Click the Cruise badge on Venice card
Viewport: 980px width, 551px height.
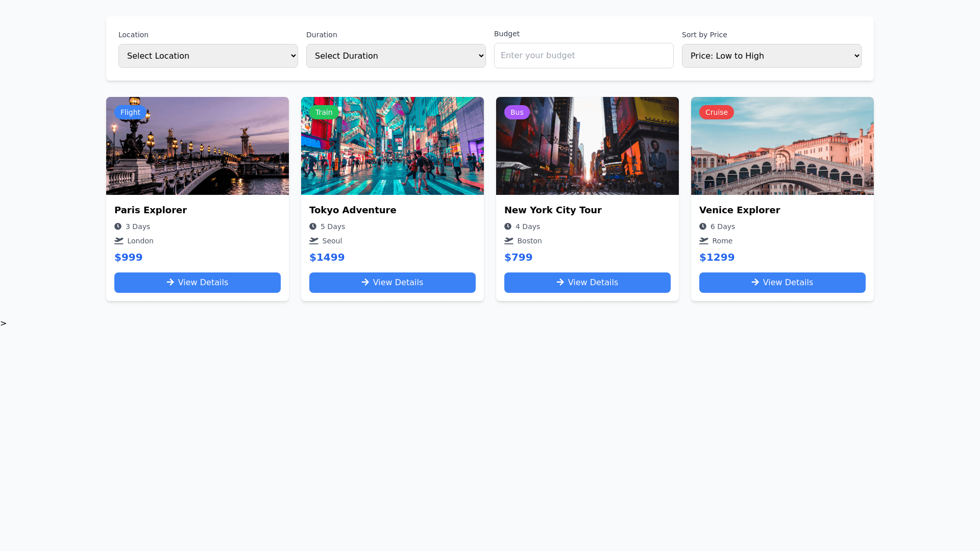[716, 112]
